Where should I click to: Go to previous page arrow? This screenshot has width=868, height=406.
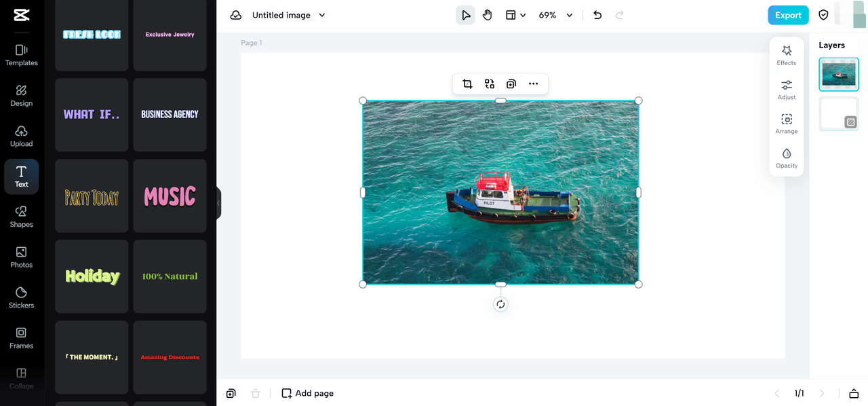click(x=777, y=393)
